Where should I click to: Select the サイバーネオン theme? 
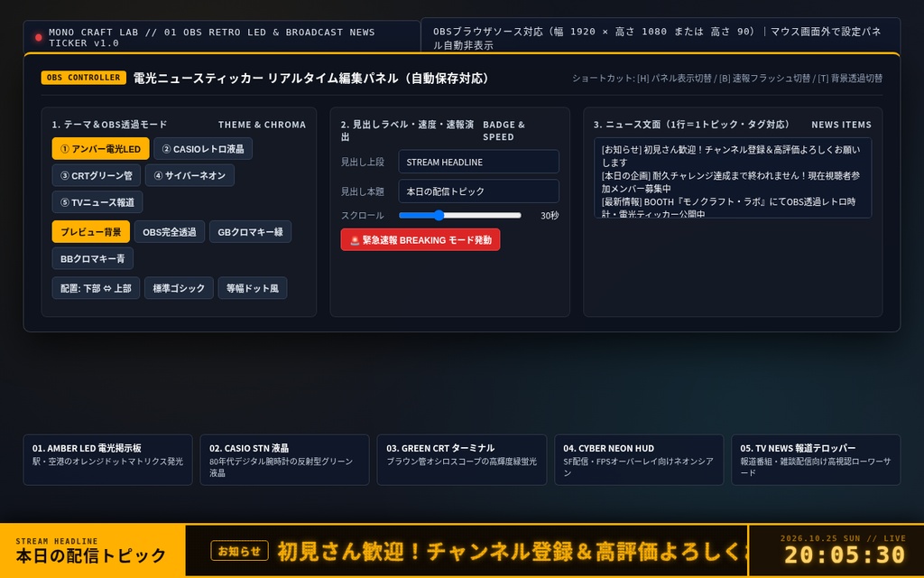[189, 175]
